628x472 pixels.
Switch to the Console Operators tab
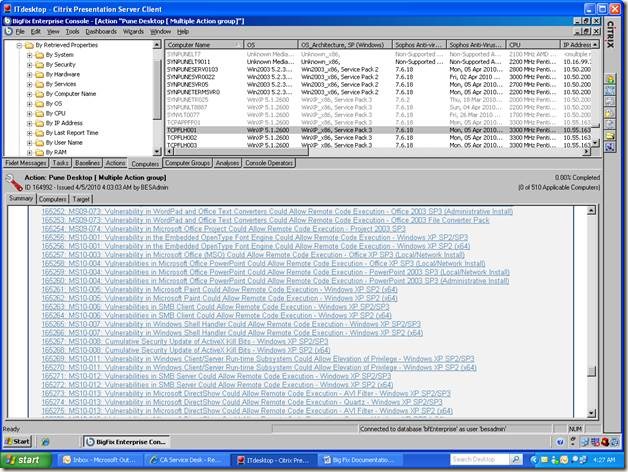click(269, 163)
